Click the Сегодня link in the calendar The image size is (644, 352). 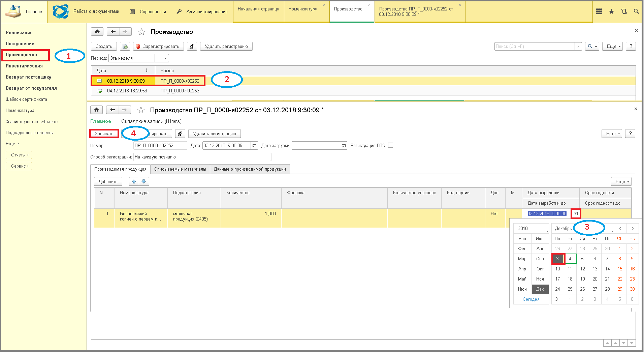point(531,299)
